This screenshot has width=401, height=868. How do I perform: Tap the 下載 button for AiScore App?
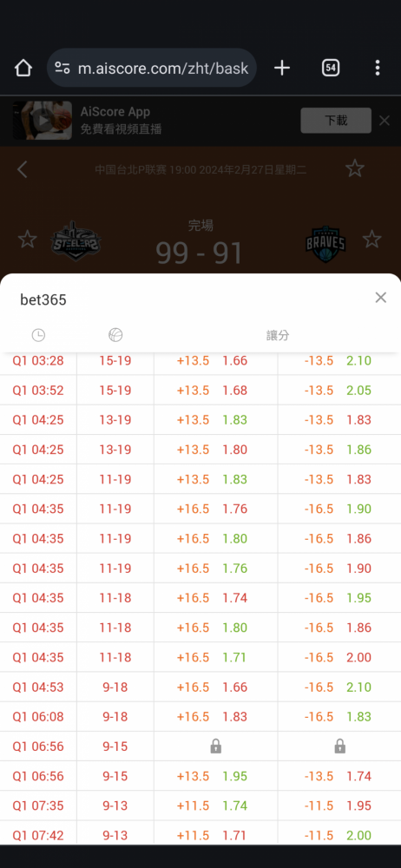[x=336, y=120]
